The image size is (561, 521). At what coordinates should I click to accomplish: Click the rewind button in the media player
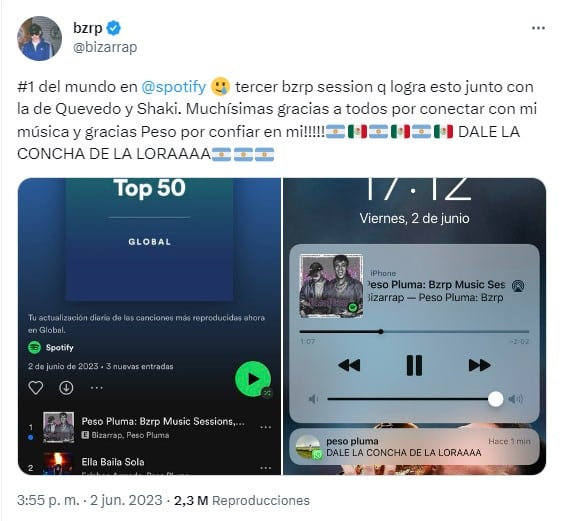[x=349, y=365]
